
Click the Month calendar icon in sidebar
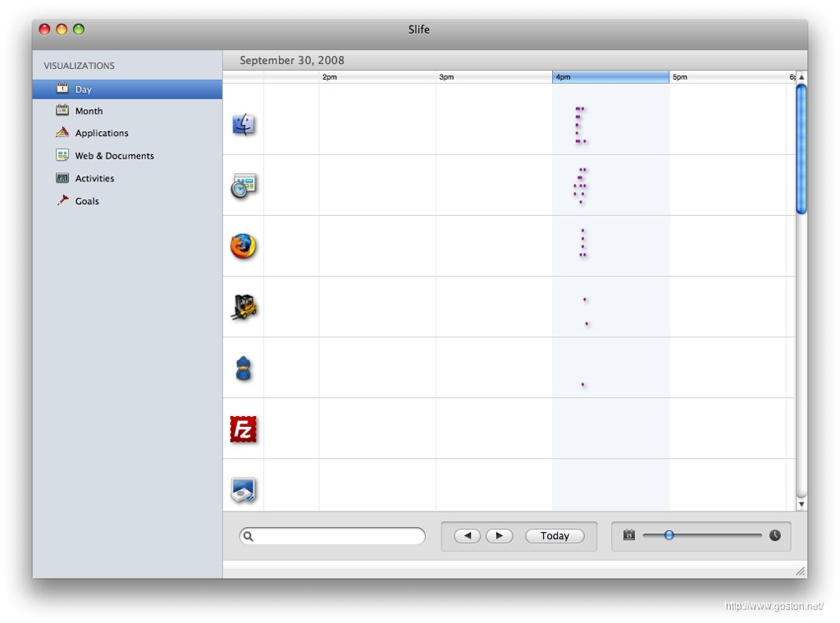tap(62, 110)
